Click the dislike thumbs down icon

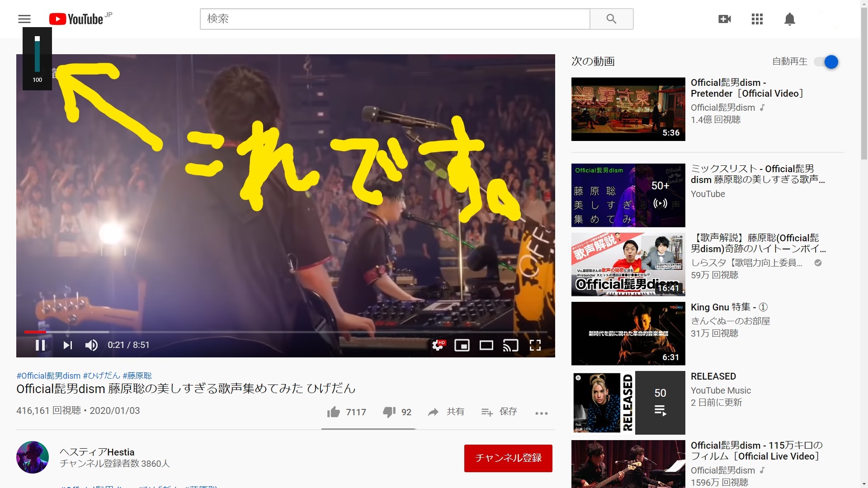(x=388, y=412)
